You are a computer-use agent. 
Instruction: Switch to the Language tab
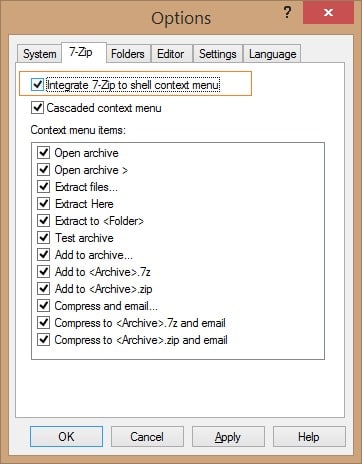click(x=272, y=54)
